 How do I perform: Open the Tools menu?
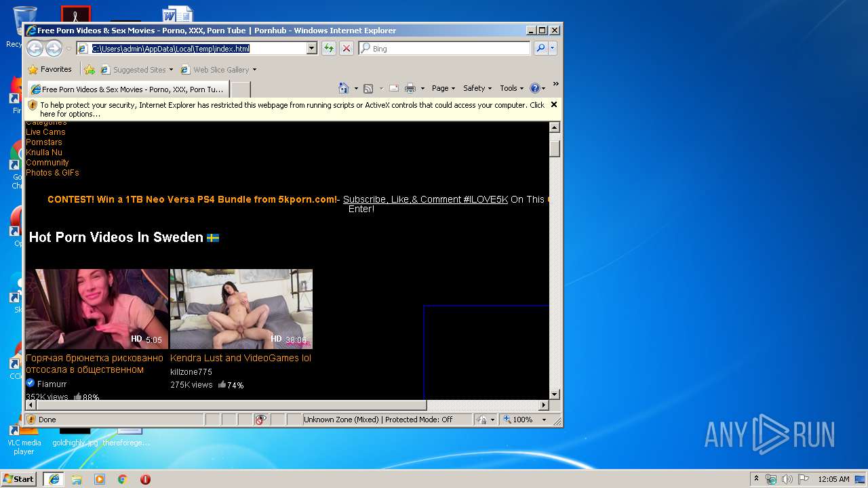pyautogui.click(x=512, y=88)
